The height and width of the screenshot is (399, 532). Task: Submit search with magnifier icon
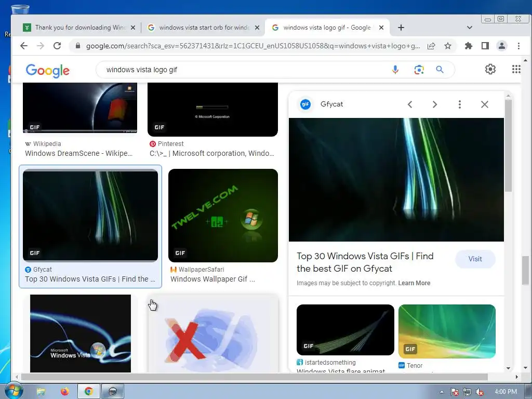pyautogui.click(x=440, y=70)
